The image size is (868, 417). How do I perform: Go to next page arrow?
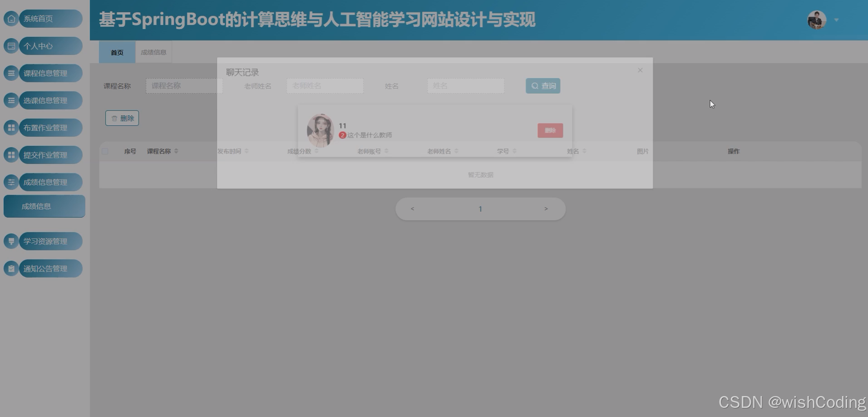[x=546, y=209]
